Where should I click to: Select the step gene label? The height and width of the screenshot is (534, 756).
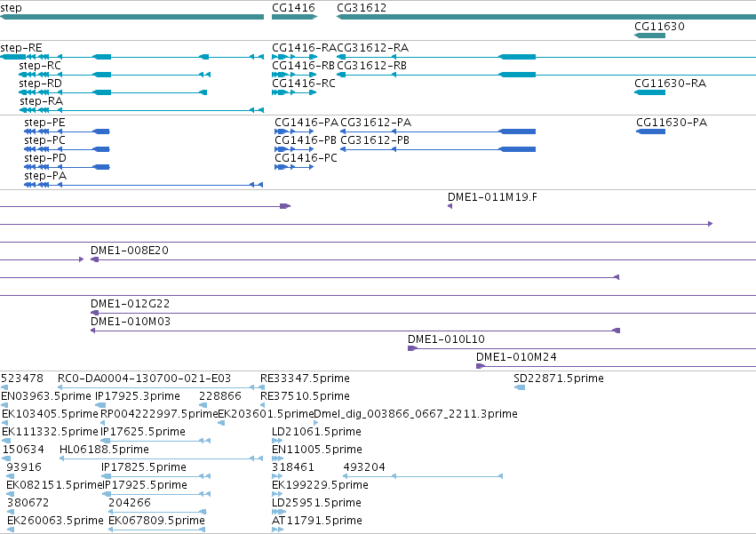click(11, 8)
